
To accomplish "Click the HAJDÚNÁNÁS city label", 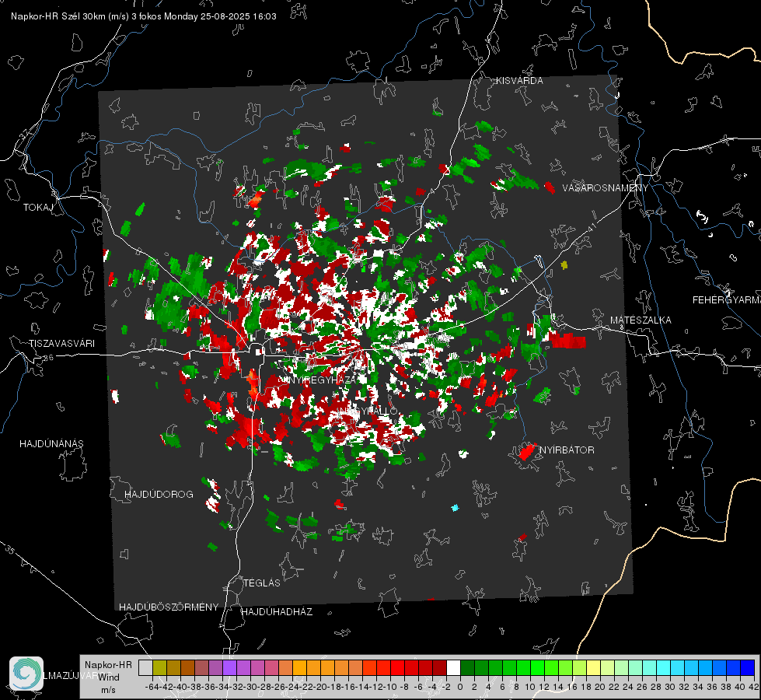I will pyautogui.click(x=51, y=444).
